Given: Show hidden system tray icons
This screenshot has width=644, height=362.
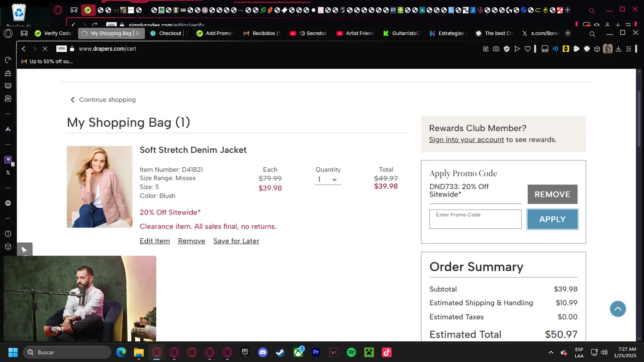Looking at the screenshot, I should click(551, 353).
